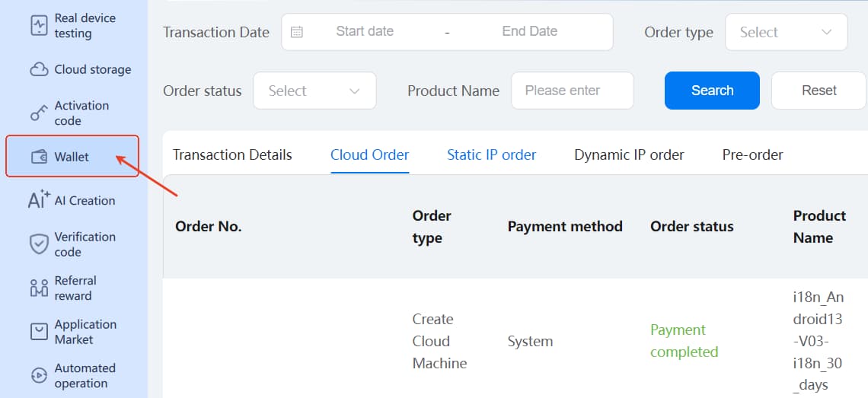Go to the Pre-order tab
Image resolution: width=868 pixels, height=398 pixels.
point(752,154)
